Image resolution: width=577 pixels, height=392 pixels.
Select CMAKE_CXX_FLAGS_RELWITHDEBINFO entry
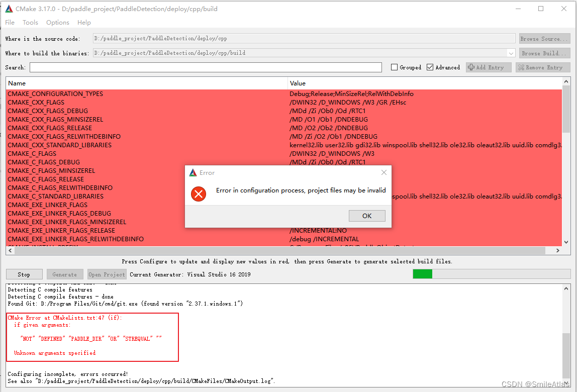pyautogui.click(x=64, y=137)
